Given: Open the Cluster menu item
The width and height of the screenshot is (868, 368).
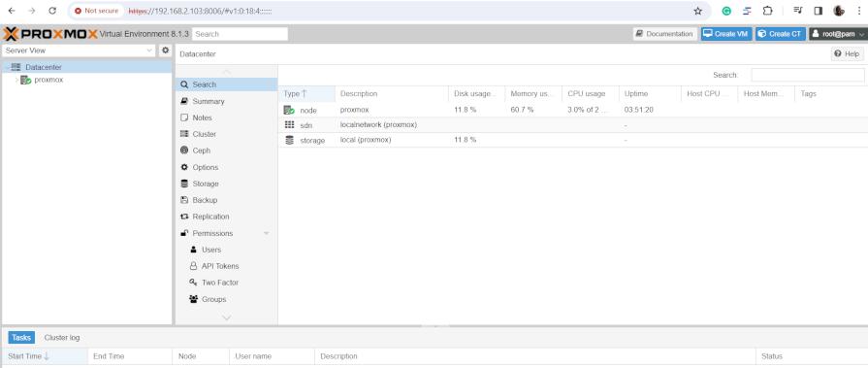Looking at the screenshot, I should (x=226, y=134).
